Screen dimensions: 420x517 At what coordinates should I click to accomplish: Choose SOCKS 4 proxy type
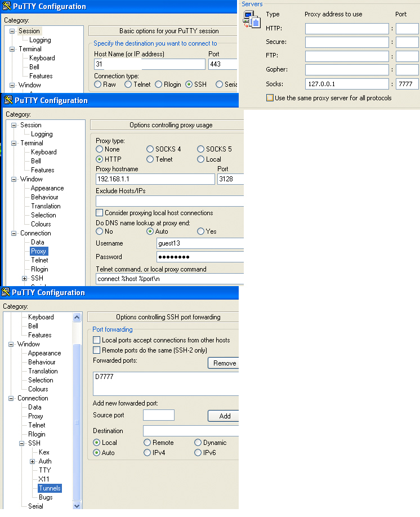pos(150,149)
